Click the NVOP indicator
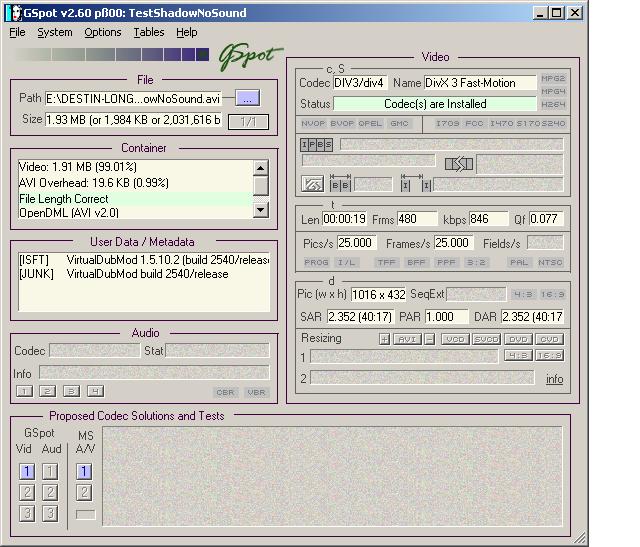 click(x=313, y=123)
